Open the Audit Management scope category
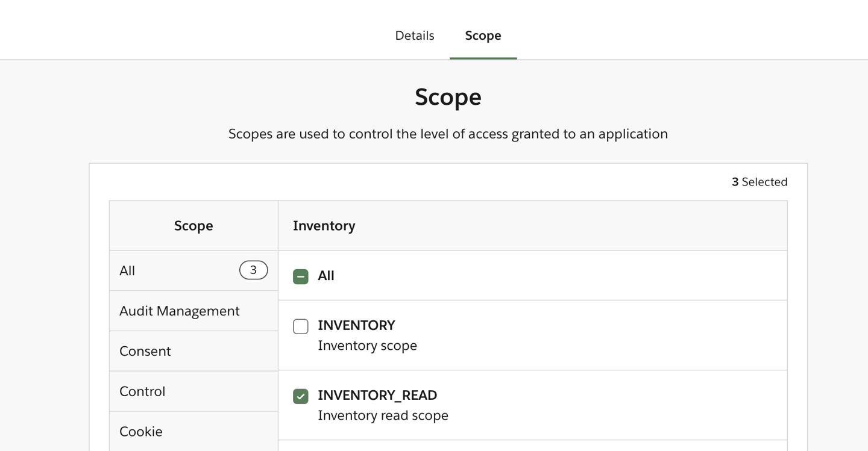868x451 pixels. (193, 311)
